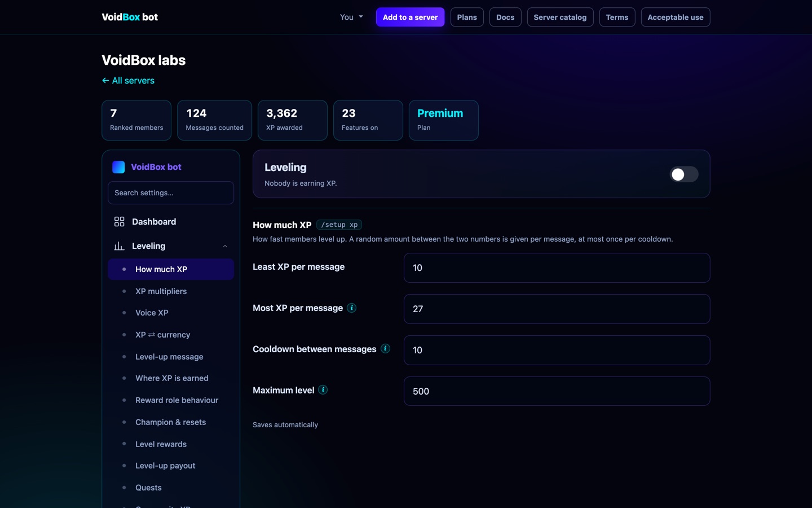
Task: View the Terms page
Action: 617,17
